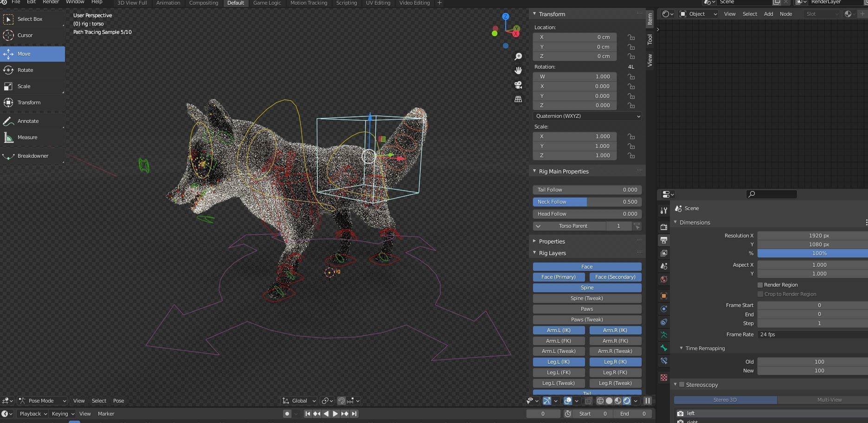Screen dimensions: 868x423
Task: Open the Quaternion (WXYZ) rotation mode dropdown
Action: [x=587, y=116]
